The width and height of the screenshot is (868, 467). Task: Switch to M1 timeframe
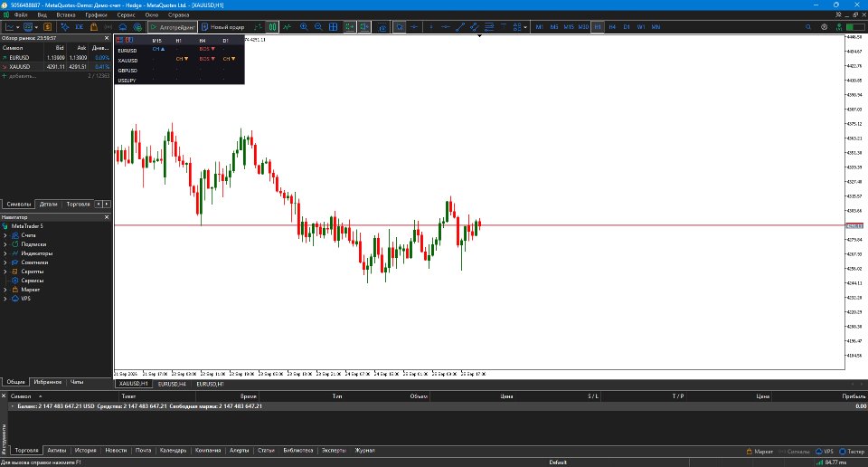(x=539, y=26)
